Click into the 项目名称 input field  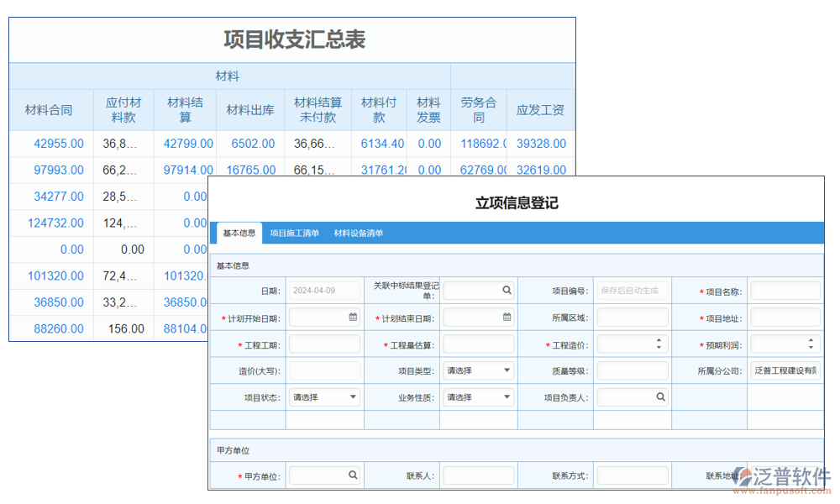pos(785,290)
